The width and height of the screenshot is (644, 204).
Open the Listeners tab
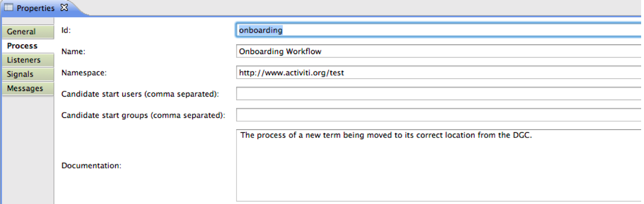[x=27, y=60]
